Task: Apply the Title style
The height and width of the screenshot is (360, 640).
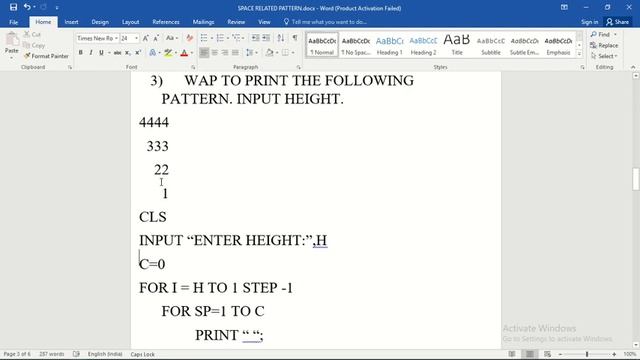Action: (x=457, y=45)
